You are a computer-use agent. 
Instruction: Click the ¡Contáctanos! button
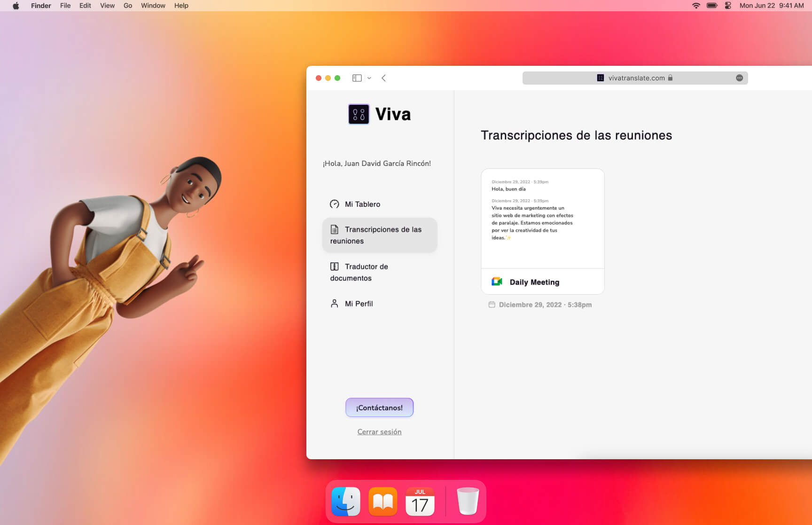tap(379, 407)
